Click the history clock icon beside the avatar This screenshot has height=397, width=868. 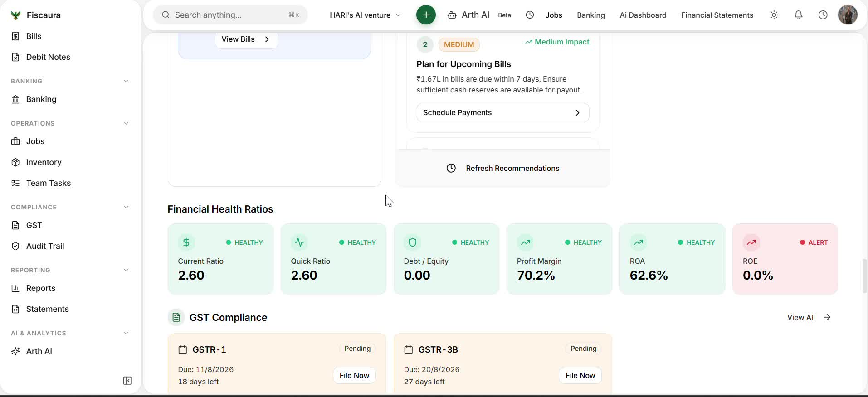pyautogui.click(x=823, y=15)
